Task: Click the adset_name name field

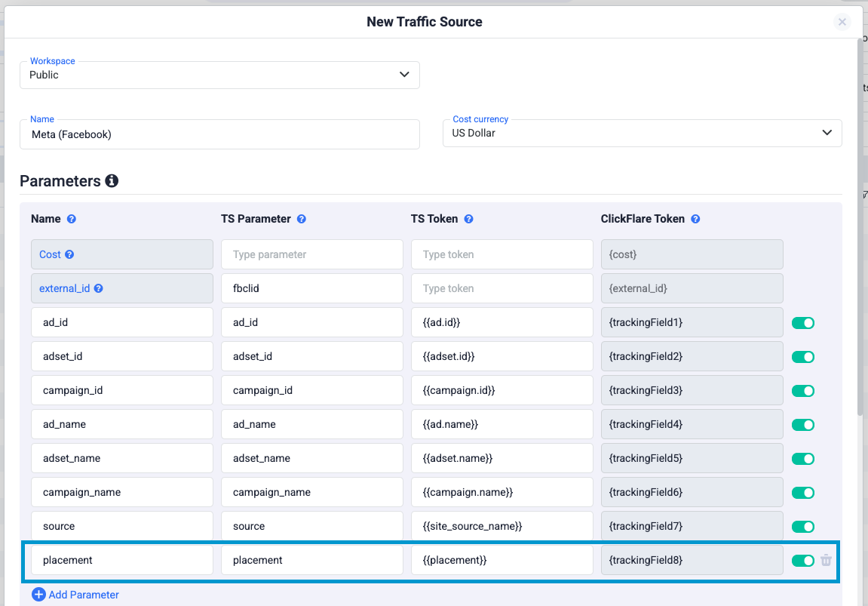Action: point(121,458)
